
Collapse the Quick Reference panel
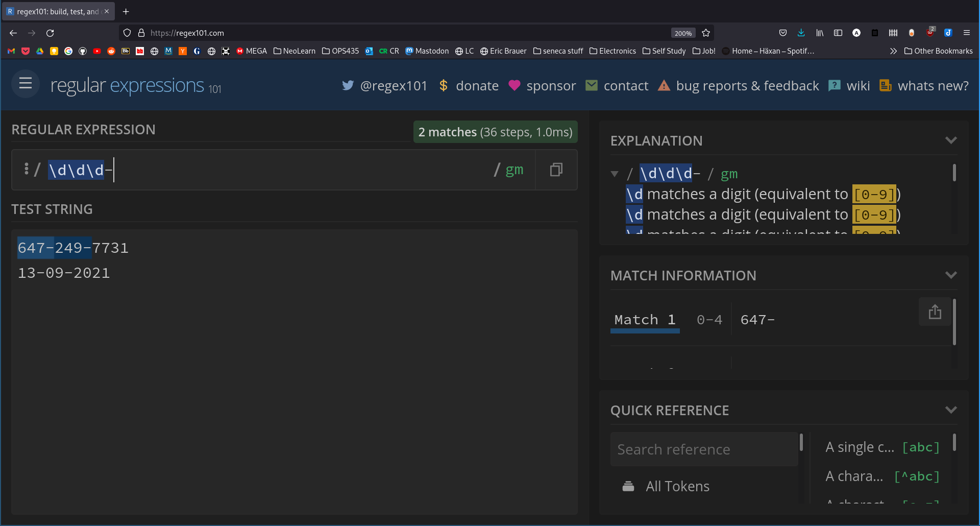coord(950,410)
